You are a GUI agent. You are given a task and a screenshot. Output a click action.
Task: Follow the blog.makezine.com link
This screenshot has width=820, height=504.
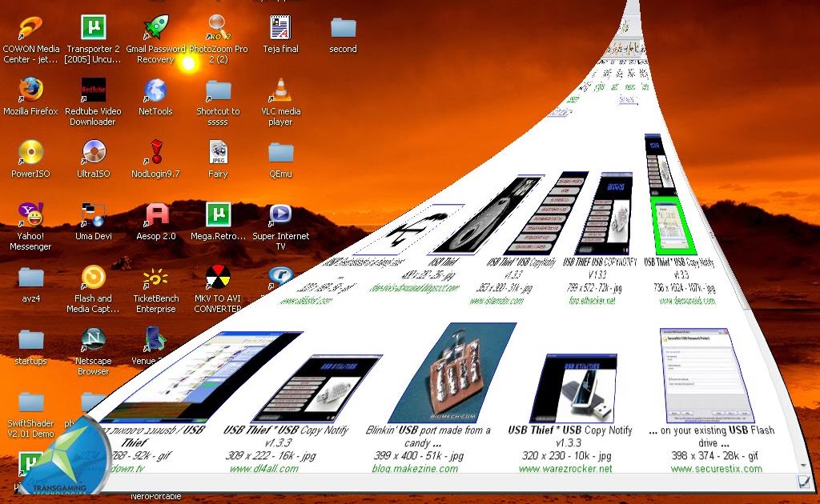click(x=415, y=469)
